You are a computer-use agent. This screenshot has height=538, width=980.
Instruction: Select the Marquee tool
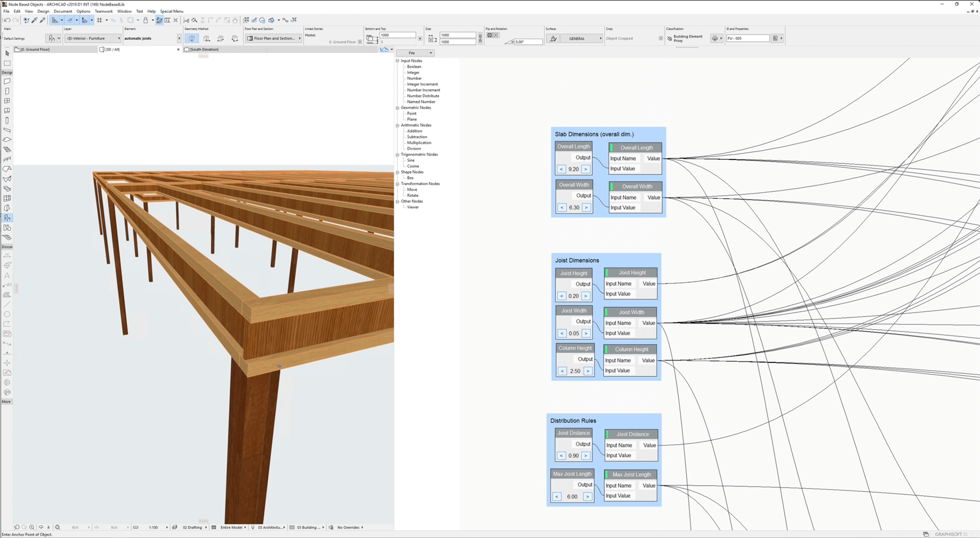point(7,63)
